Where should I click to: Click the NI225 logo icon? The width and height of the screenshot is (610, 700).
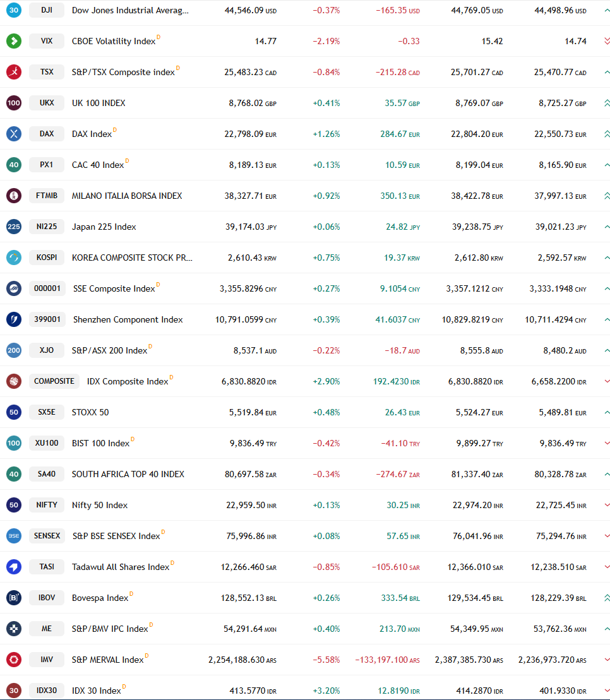coord(14,227)
